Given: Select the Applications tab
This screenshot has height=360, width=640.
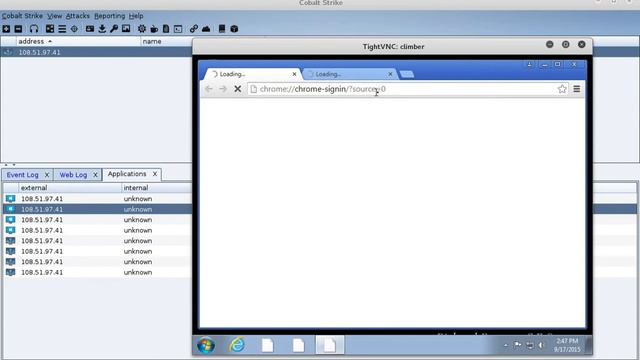Looking at the screenshot, I should point(127,174).
